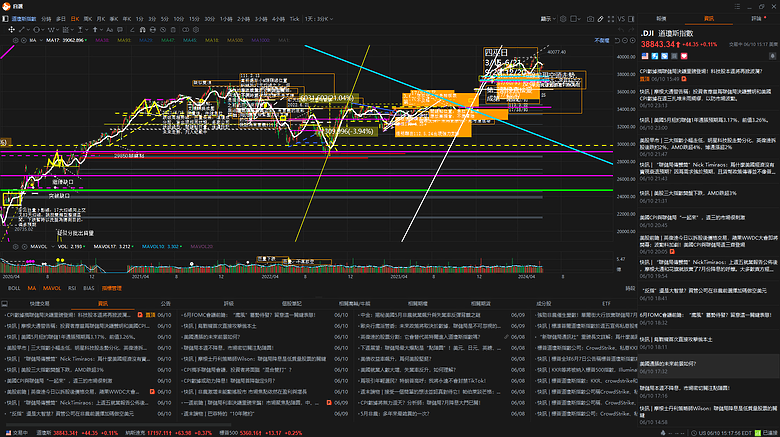Toggle BIAS indicator
The height and width of the screenshot is (437, 780).
coord(89,288)
